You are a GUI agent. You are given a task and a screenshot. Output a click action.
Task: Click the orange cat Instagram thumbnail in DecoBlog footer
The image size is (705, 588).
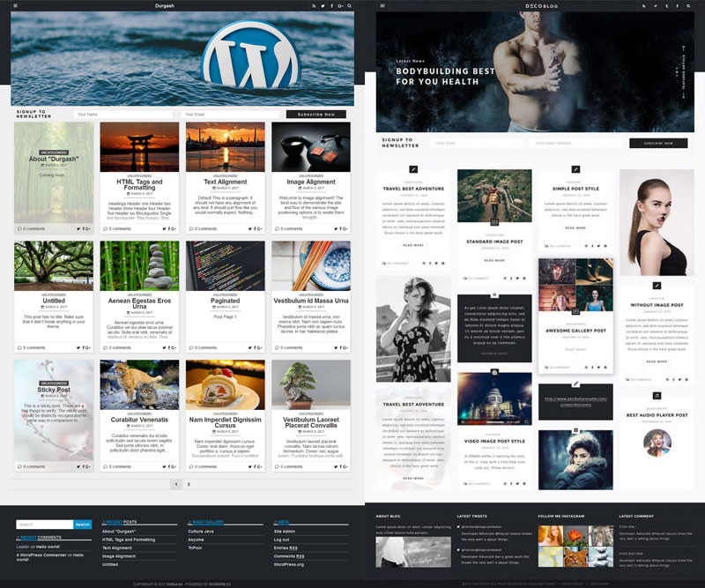coord(576,557)
